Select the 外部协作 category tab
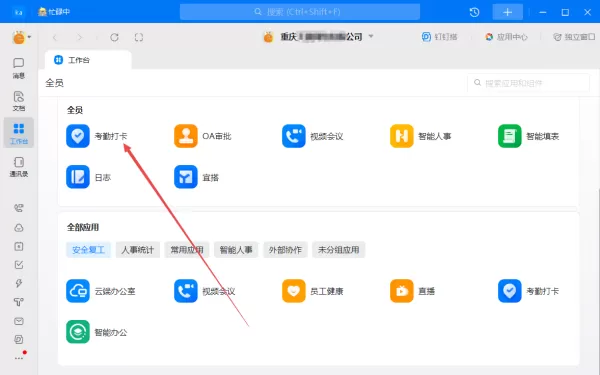600x375 pixels. coord(285,250)
